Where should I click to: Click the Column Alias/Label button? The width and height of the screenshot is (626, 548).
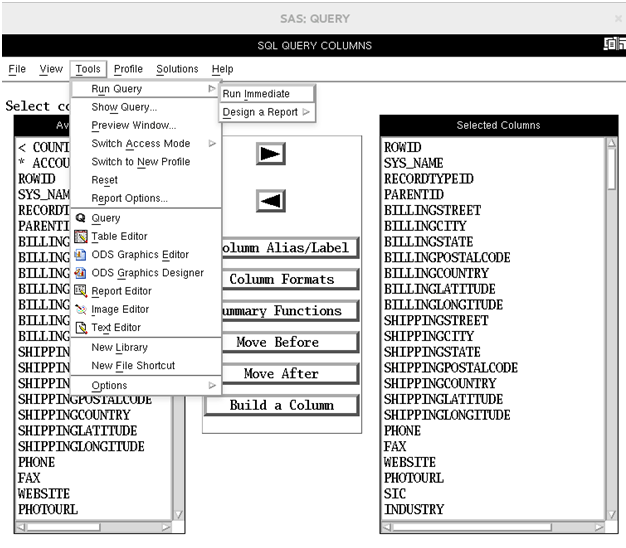(x=290, y=248)
